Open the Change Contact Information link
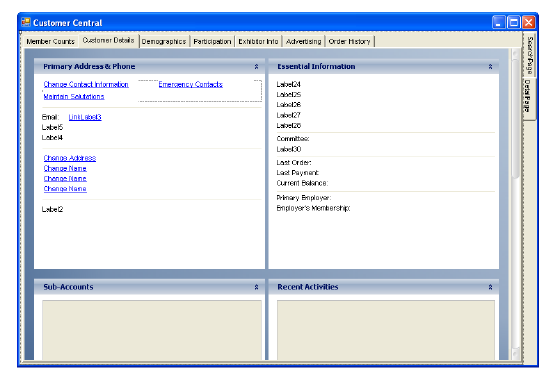 coord(86,84)
